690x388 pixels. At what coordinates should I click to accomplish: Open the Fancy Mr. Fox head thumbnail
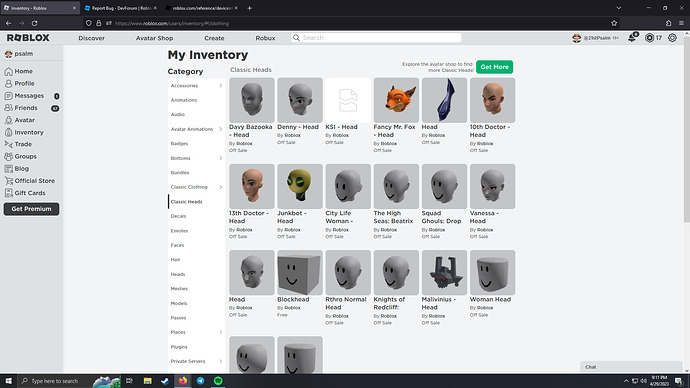pyautogui.click(x=396, y=100)
